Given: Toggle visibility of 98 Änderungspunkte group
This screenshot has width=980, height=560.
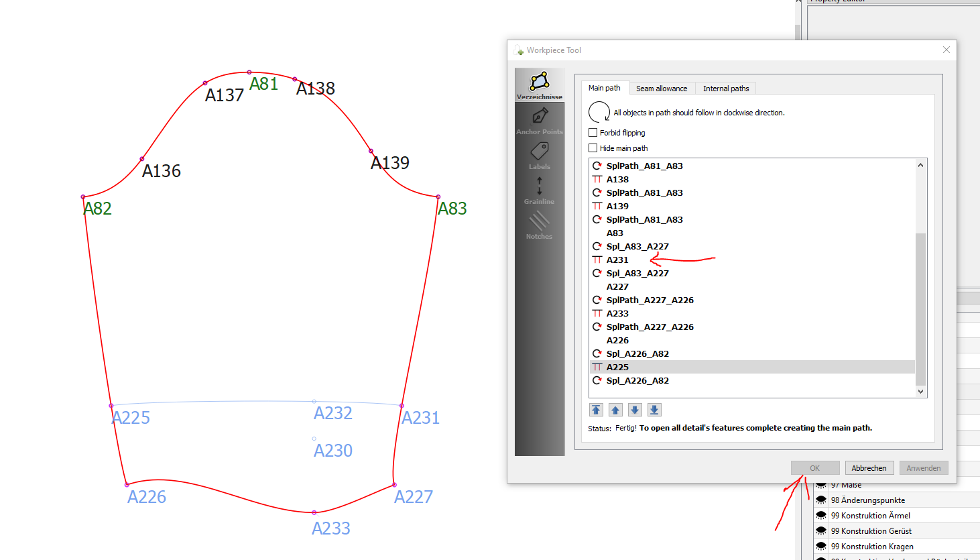Looking at the screenshot, I should pyautogui.click(x=821, y=500).
